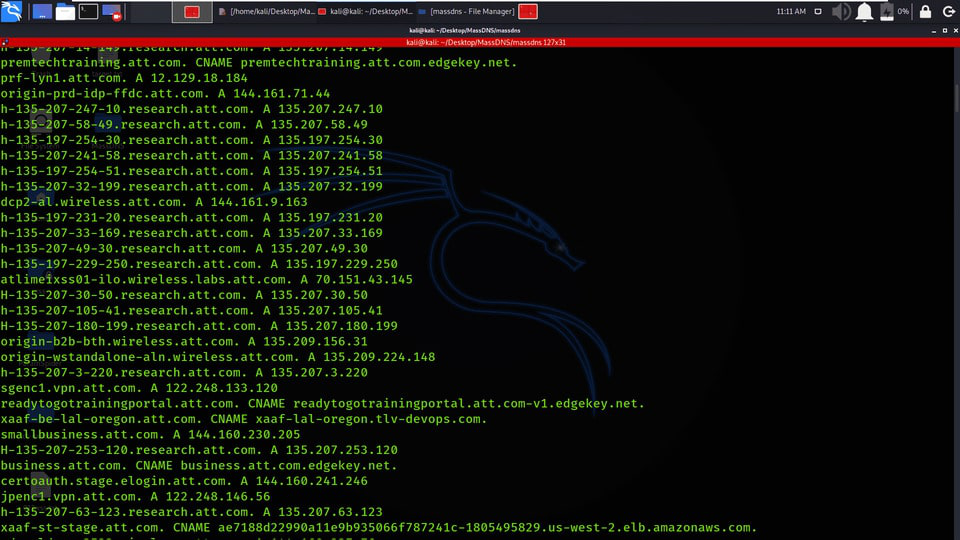Click smallbusiness.att.com A record line

pos(150,435)
